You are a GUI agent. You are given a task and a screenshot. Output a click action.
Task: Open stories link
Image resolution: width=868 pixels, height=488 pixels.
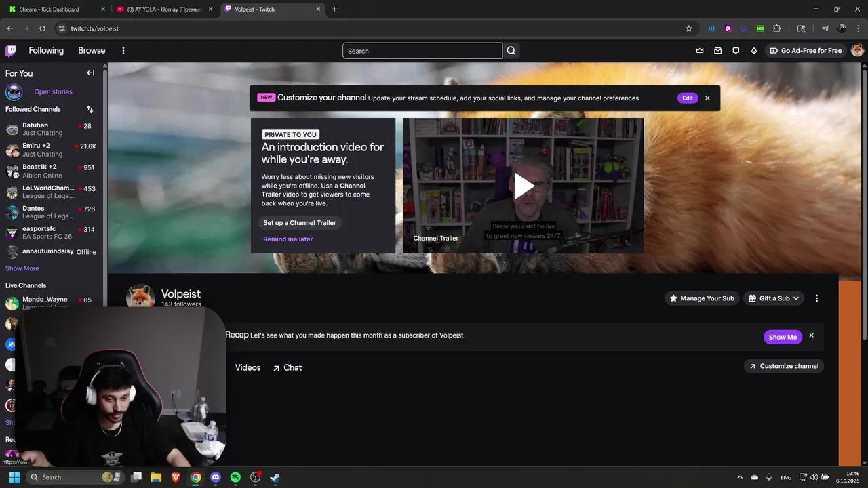click(x=53, y=91)
